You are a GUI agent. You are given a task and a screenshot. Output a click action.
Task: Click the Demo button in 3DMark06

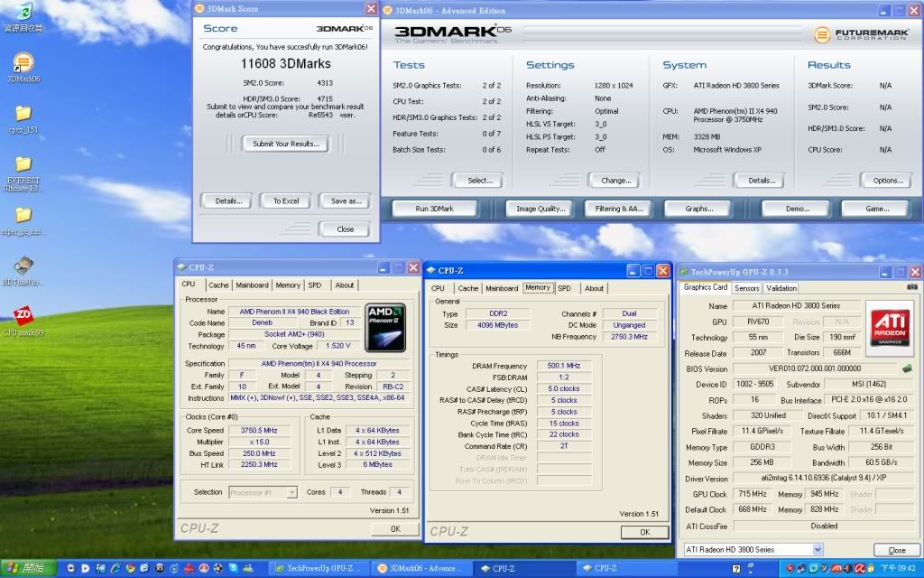tap(797, 209)
